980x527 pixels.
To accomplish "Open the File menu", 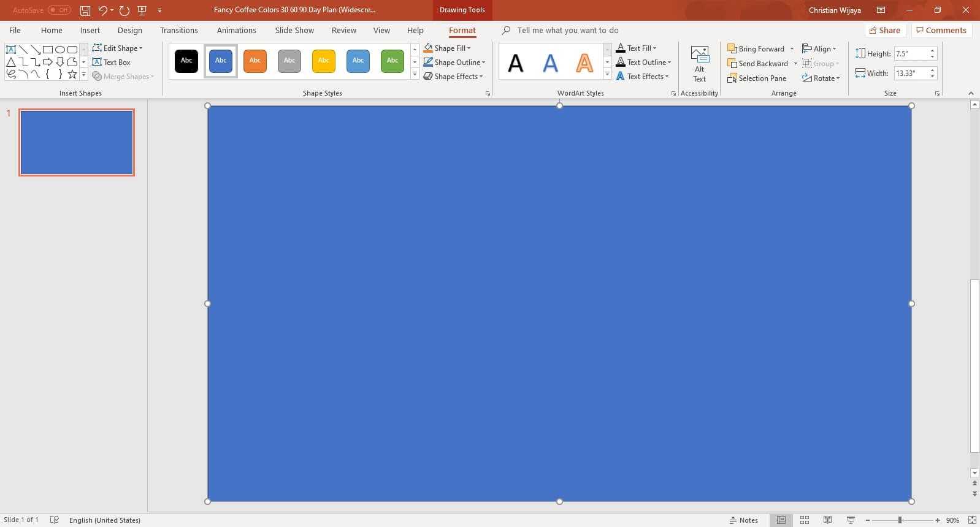I will tap(15, 30).
